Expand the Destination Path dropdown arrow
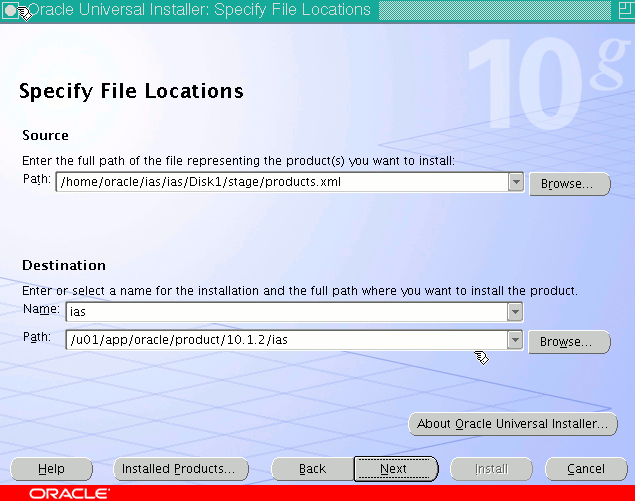 (515, 340)
